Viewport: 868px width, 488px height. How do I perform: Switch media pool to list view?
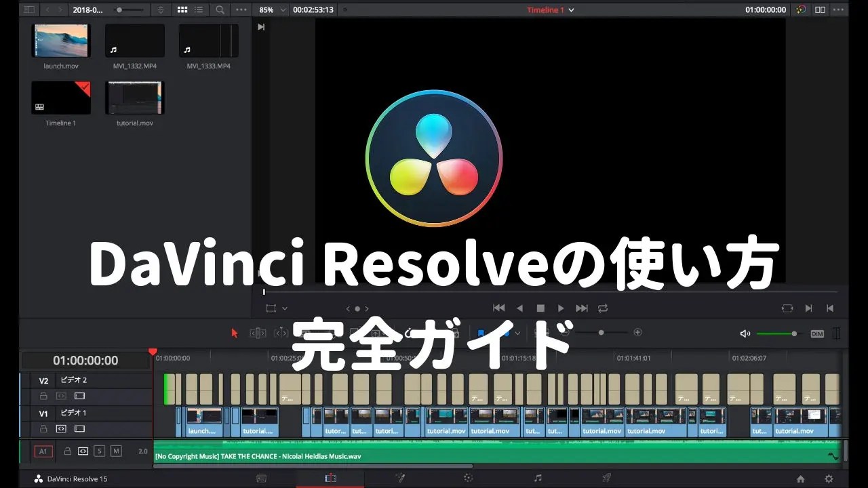200,10
